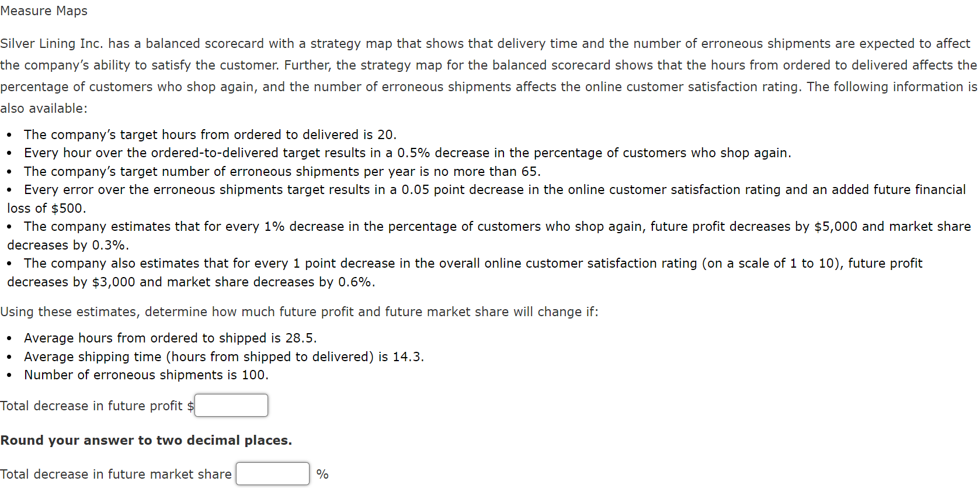The width and height of the screenshot is (980, 488).
Task: Select the bullet stating 100 erroneous shipments
Action: [146, 375]
